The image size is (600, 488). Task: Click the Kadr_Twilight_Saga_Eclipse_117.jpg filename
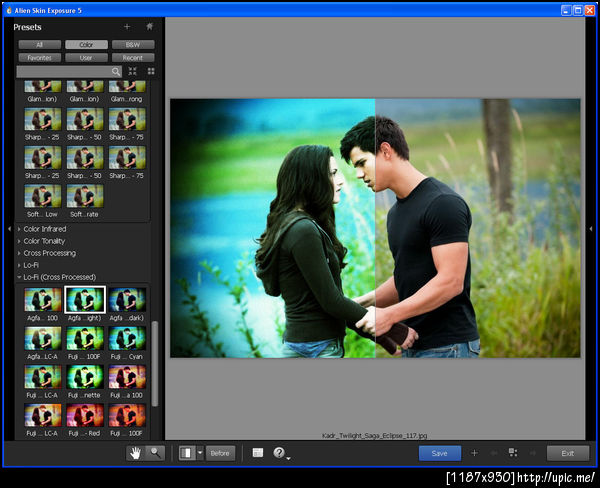coord(374,436)
